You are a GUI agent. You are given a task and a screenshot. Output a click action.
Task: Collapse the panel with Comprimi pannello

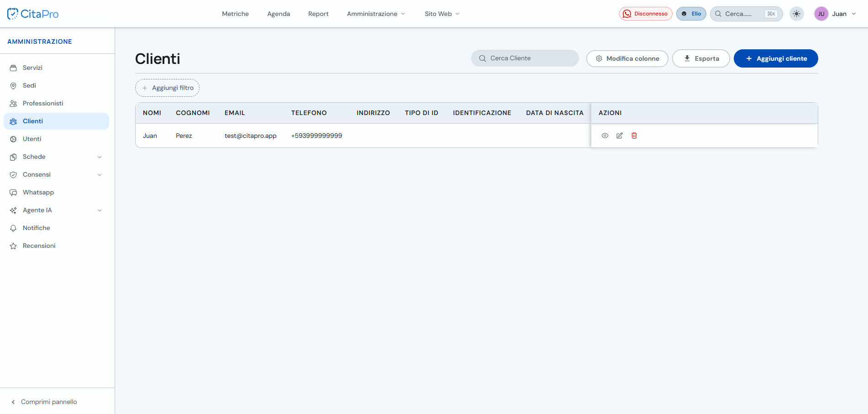tap(44, 402)
